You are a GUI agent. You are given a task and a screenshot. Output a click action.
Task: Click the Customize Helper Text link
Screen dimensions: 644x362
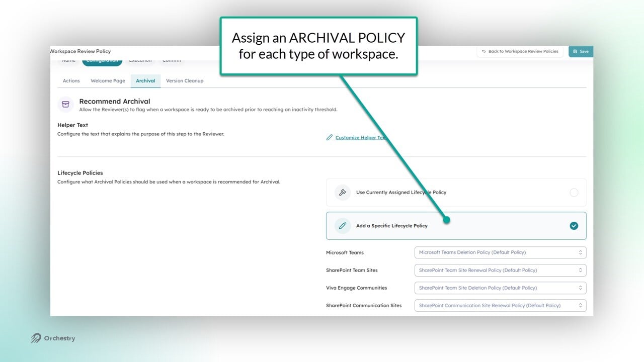point(361,138)
